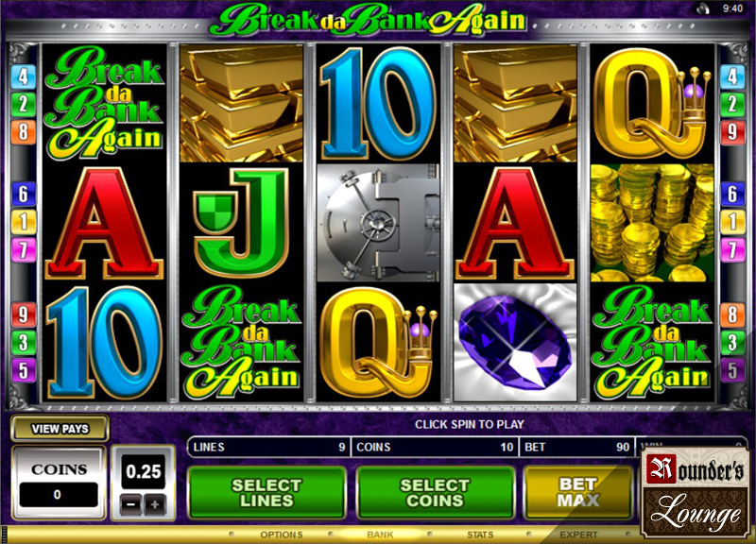Click the Bet Max button
756x544 pixels.
click(578, 492)
